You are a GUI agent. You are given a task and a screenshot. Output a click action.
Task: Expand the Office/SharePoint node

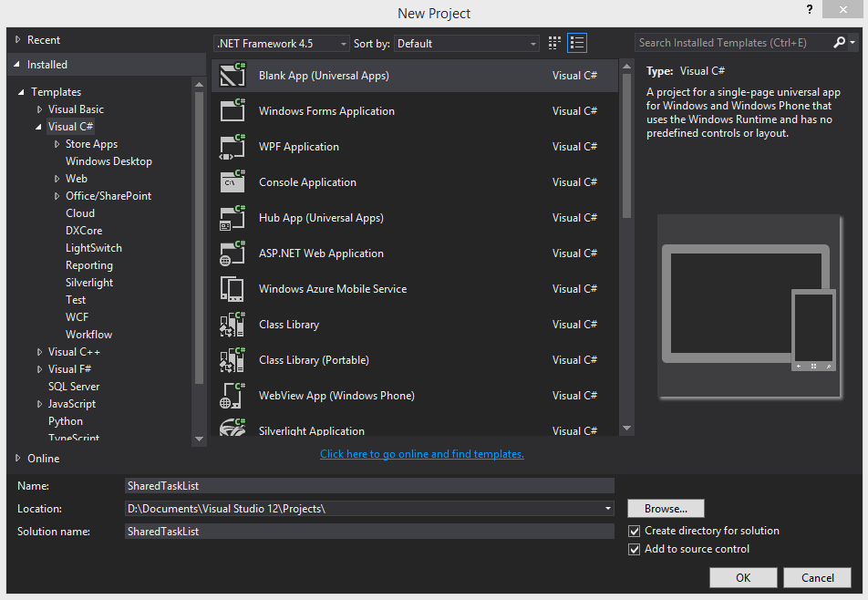(x=57, y=196)
